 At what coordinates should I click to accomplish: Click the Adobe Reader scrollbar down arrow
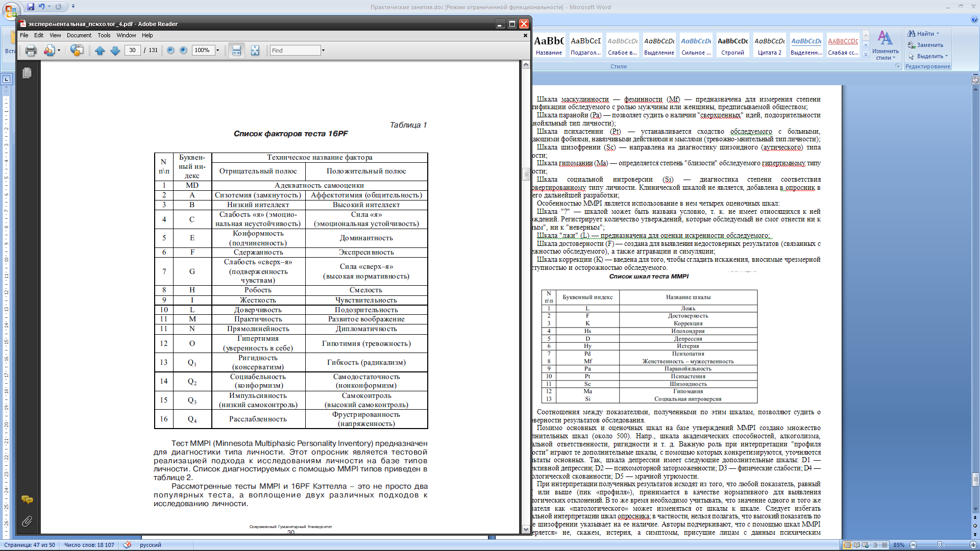[526, 530]
